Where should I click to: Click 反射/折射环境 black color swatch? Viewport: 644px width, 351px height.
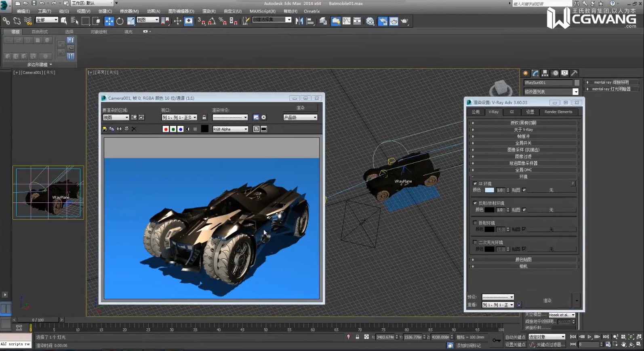(489, 210)
